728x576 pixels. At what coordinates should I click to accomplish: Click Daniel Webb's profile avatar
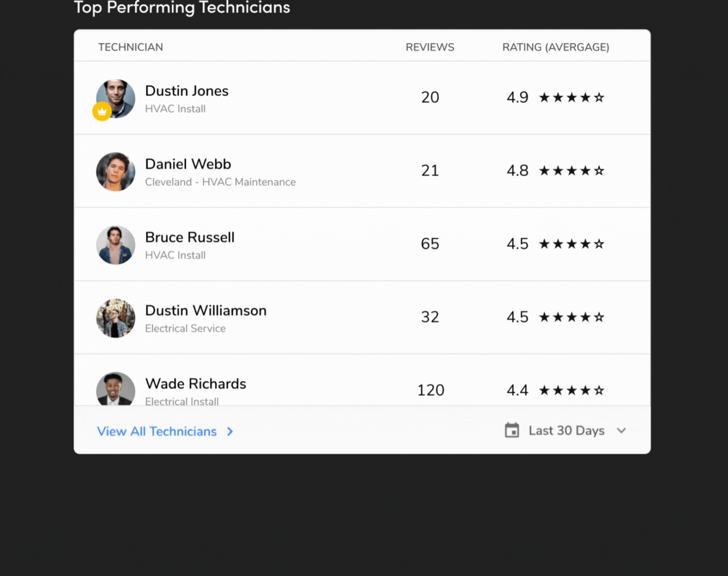(x=116, y=172)
